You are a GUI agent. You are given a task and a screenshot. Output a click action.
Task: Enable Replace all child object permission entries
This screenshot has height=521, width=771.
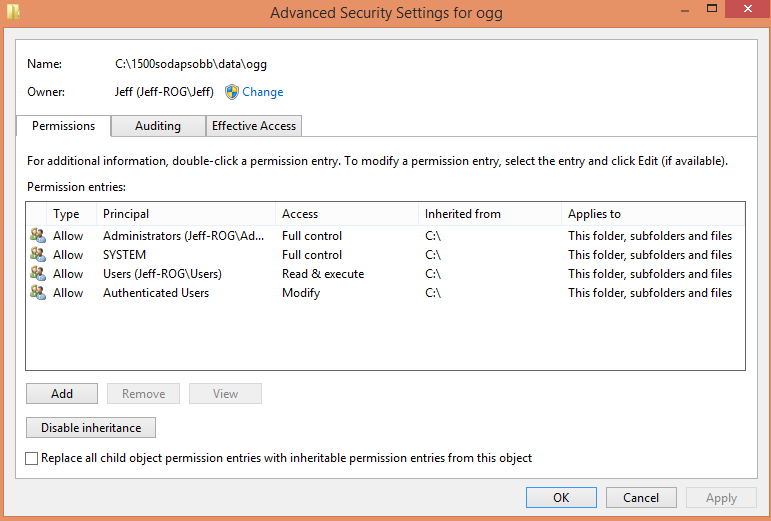point(31,458)
